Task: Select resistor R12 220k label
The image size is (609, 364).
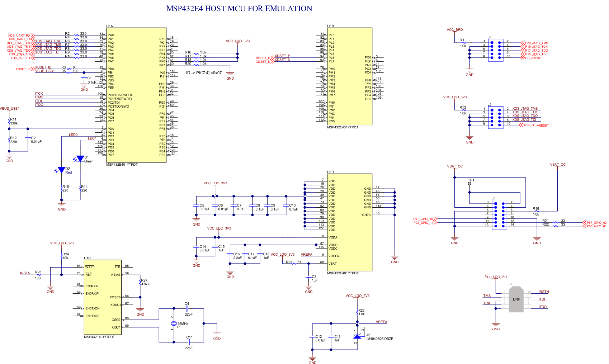Action: tap(14, 140)
